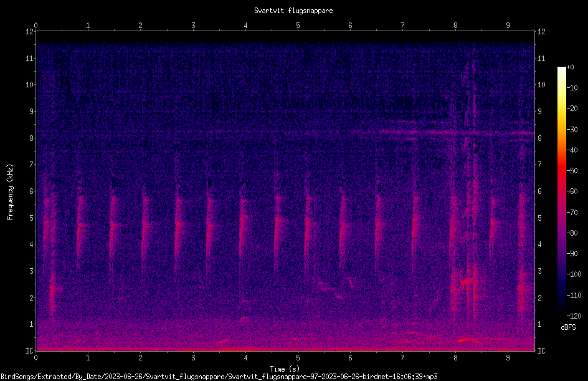Viewport: 588px width, 381px height.
Task: Click the "11" tick on the left frequency axis
Action: [29, 58]
